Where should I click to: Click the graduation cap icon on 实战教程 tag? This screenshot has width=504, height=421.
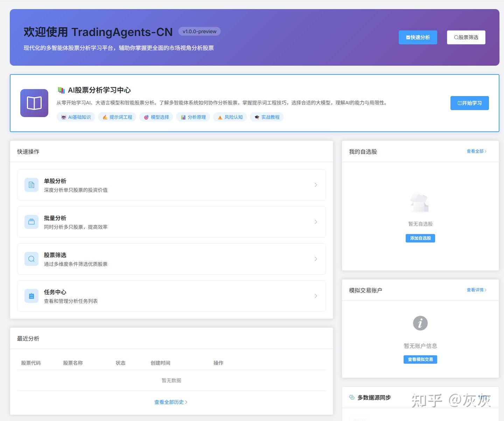257,117
